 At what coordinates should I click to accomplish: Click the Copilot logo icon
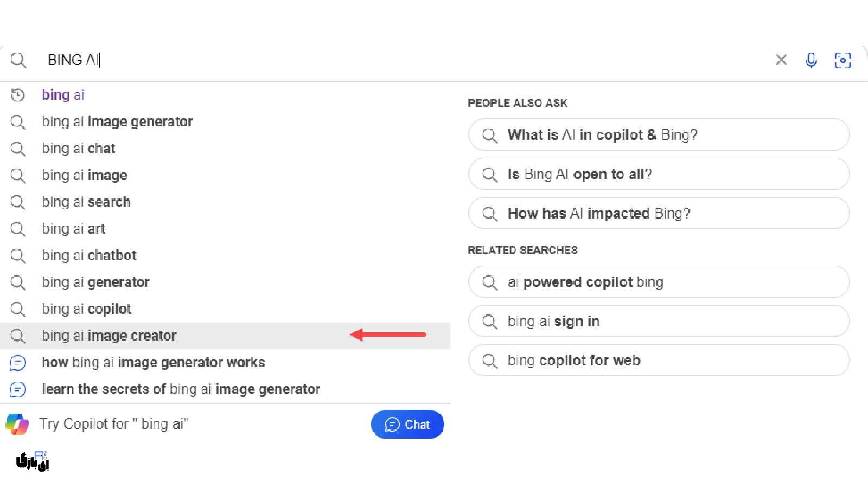click(17, 424)
